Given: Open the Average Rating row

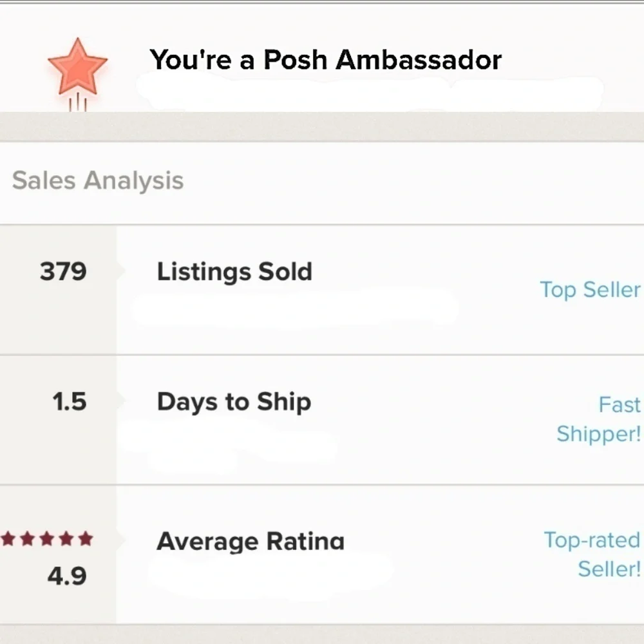Looking at the screenshot, I should (322, 555).
